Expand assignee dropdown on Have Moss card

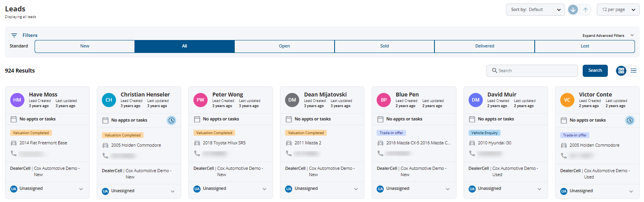[81, 189]
